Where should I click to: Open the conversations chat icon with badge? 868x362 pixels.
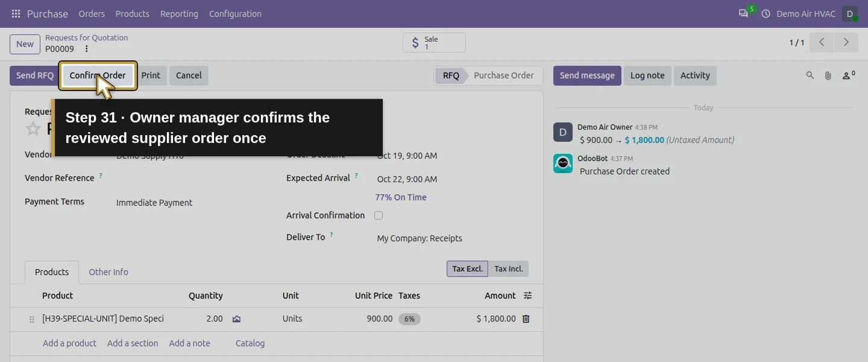tap(743, 13)
